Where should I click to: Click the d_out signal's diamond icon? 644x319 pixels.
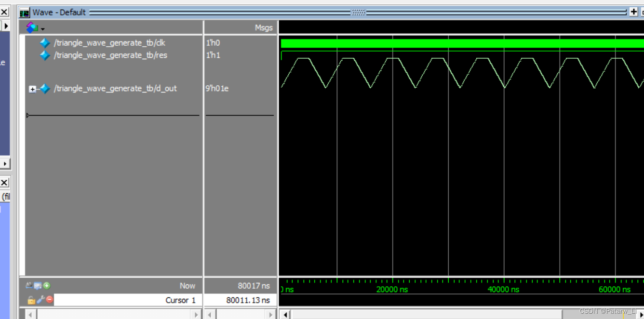coord(44,88)
